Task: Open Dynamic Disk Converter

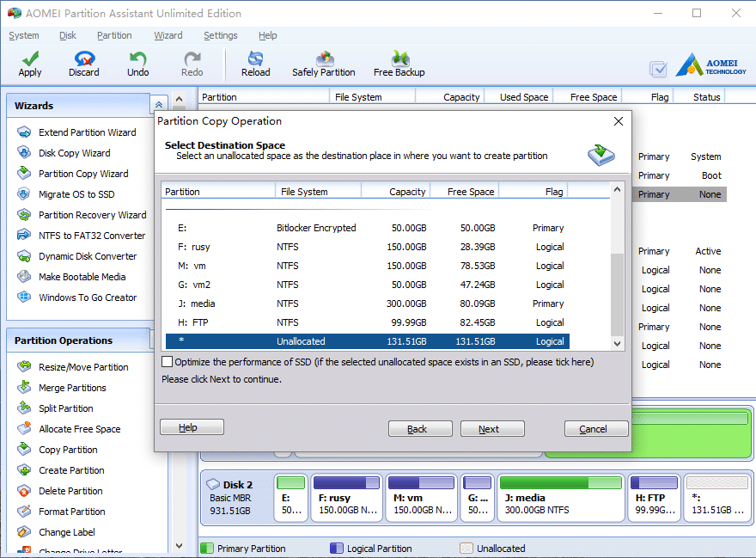Action: pos(88,256)
